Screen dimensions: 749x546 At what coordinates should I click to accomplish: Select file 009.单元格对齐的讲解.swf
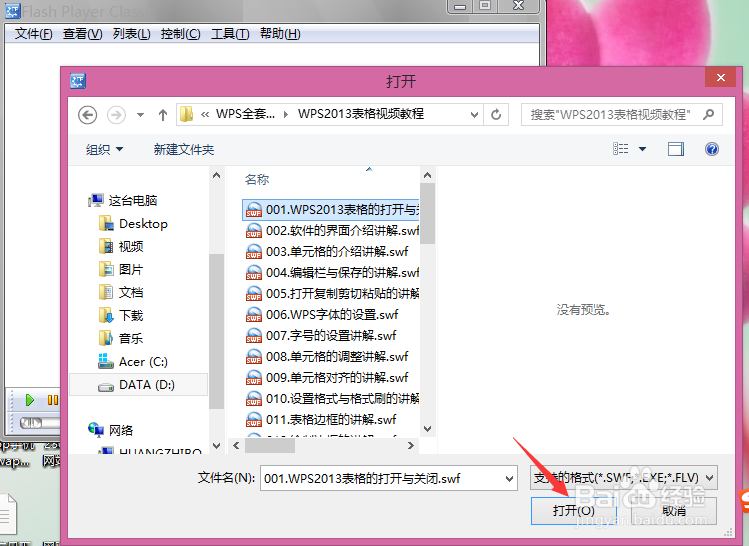[x=327, y=378]
